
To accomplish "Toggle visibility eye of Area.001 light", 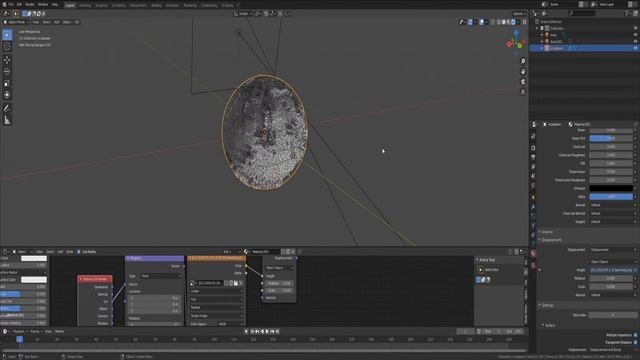I will coord(636,42).
